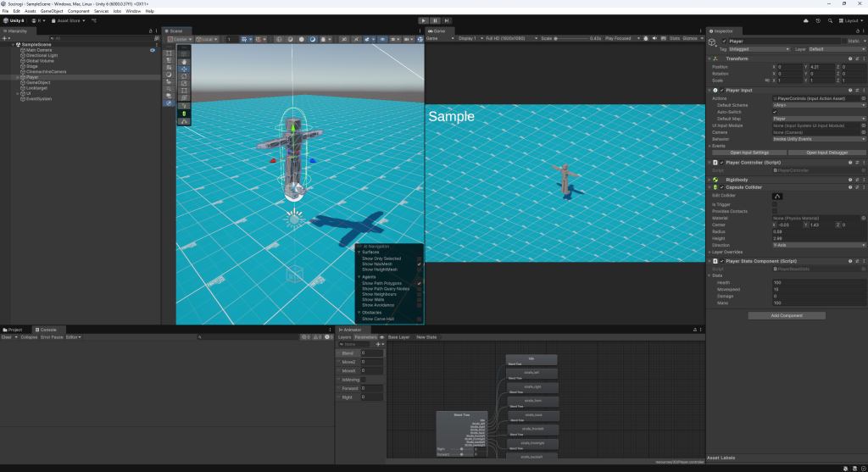Expand the Player object in Hierarchy
Screen dimensions: 868x472
coord(17,77)
